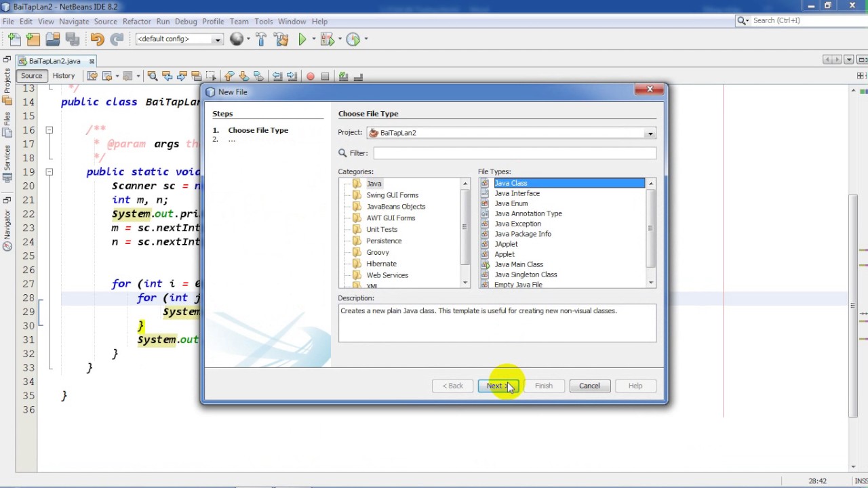This screenshot has width=868, height=488.
Task: Toggle Highlight Search in editor toolbar
Action: 197,76
